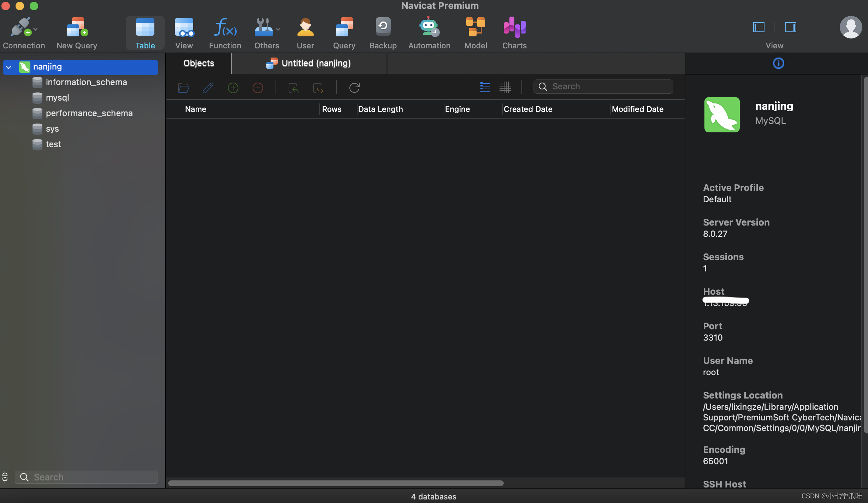Click the Open Table folder icon
The width and height of the screenshot is (868, 503).
[183, 88]
